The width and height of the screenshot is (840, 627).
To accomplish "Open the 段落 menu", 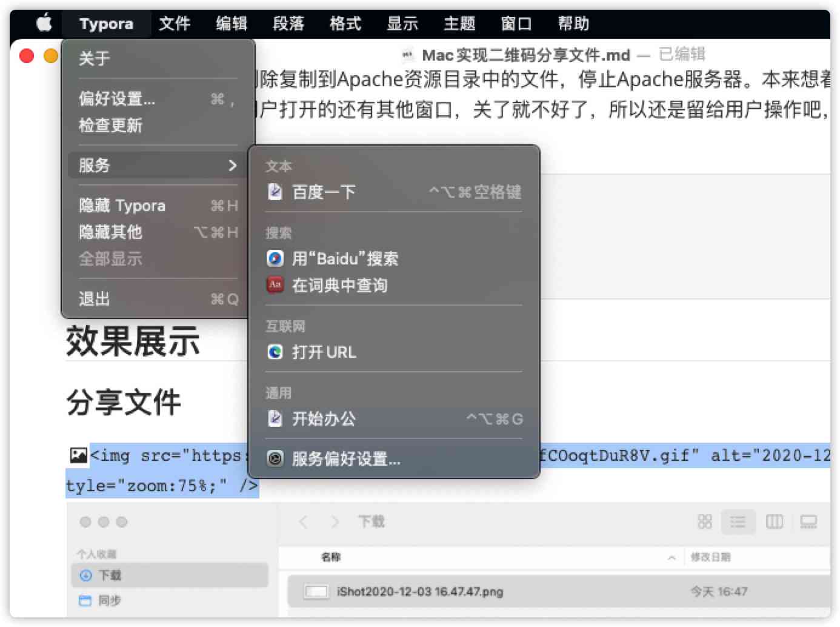I will (x=288, y=24).
